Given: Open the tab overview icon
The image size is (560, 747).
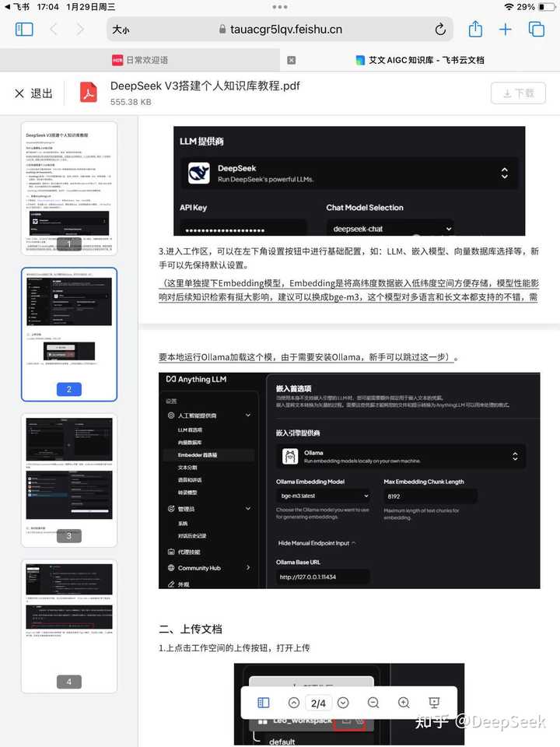Looking at the screenshot, I should point(537,30).
